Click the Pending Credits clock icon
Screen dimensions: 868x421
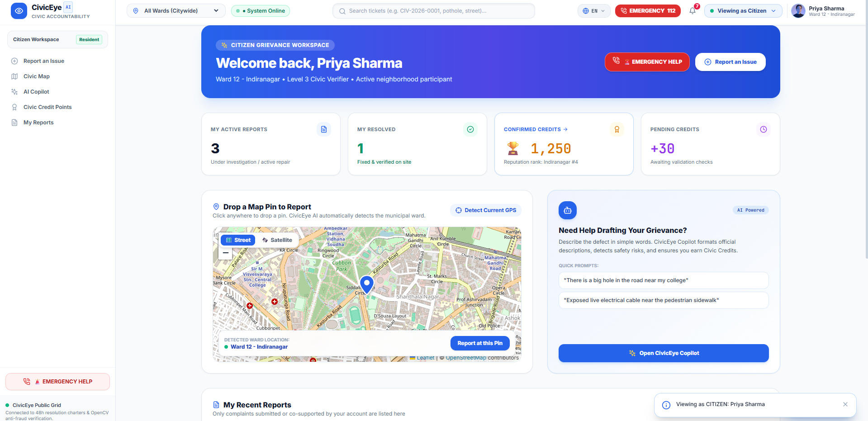tap(764, 129)
